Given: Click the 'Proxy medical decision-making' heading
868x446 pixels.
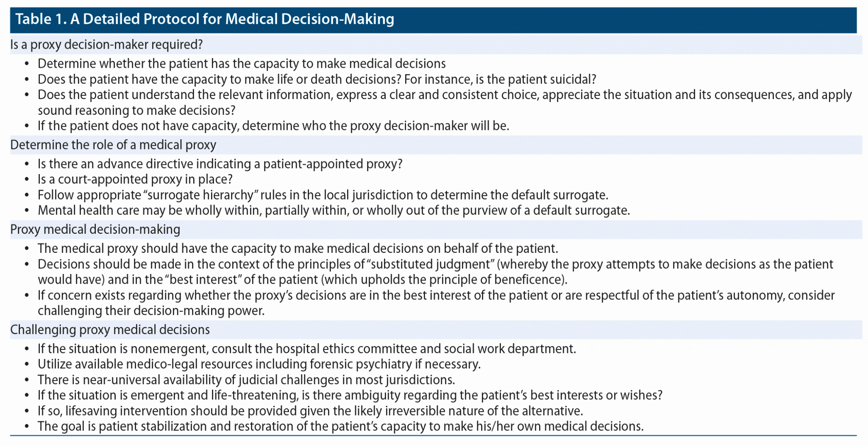Looking at the screenshot, I should (95, 229).
